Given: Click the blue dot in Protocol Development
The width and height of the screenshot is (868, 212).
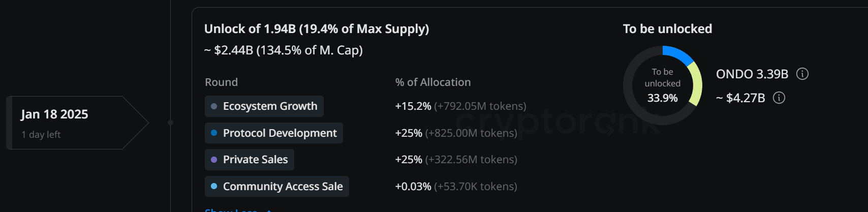Looking at the screenshot, I should click(214, 133).
